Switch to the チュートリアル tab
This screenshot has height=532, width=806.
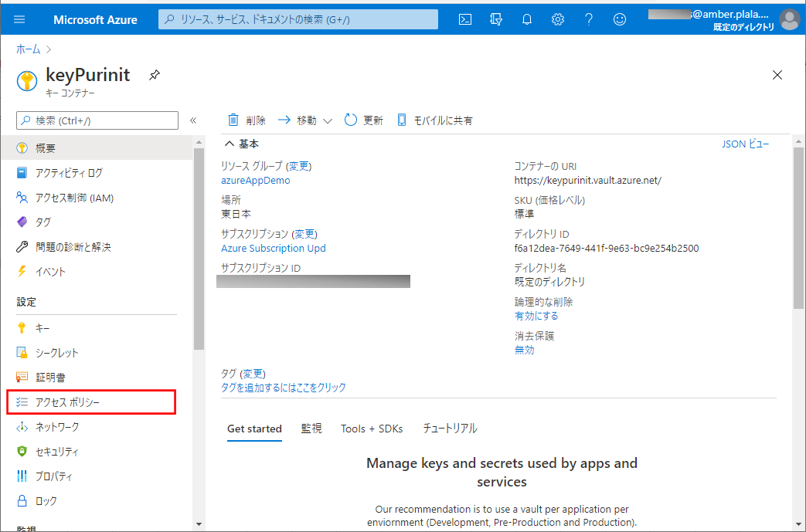click(450, 429)
